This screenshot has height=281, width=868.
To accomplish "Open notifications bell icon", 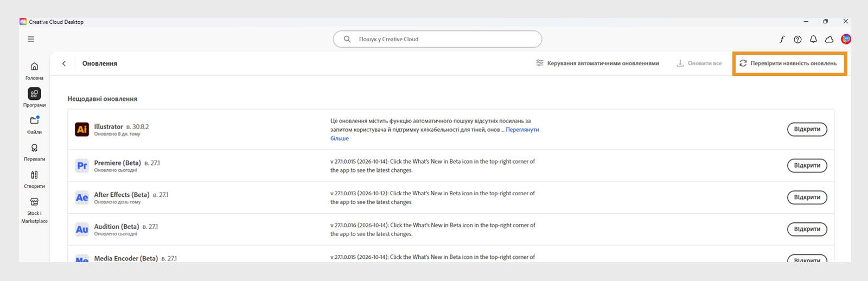I will pyautogui.click(x=813, y=39).
